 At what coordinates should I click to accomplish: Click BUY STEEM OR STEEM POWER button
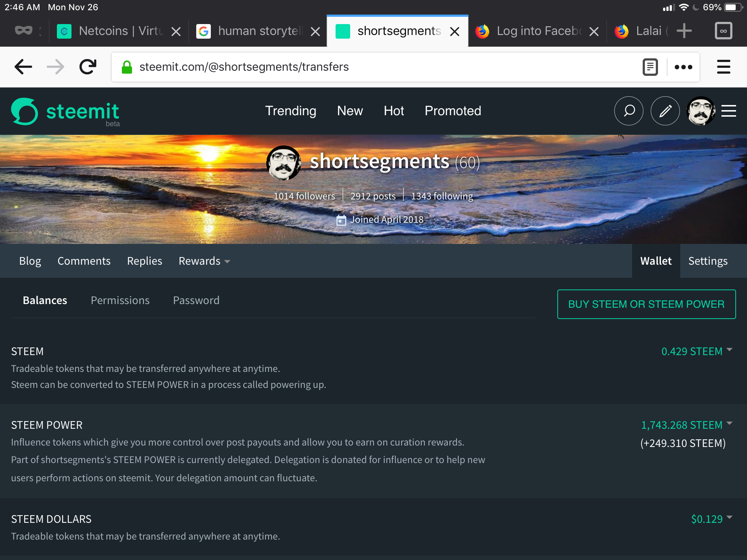(x=646, y=304)
